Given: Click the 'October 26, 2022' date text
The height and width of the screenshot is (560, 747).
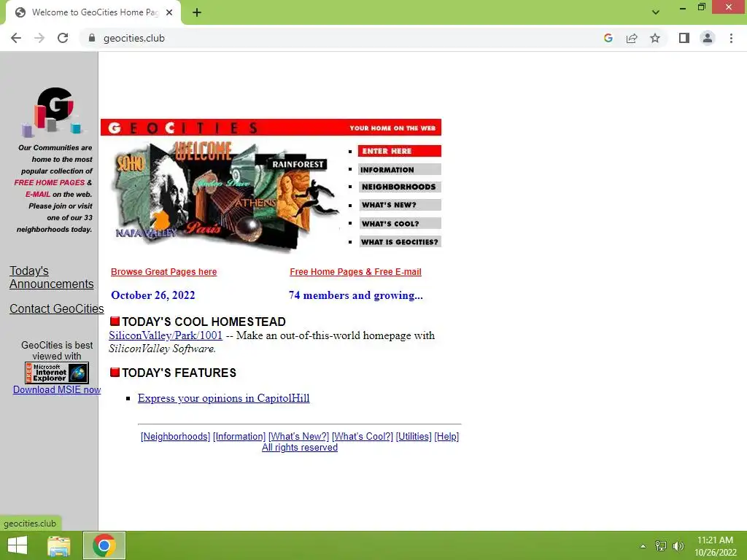Looking at the screenshot, I should tap(153, 295).
